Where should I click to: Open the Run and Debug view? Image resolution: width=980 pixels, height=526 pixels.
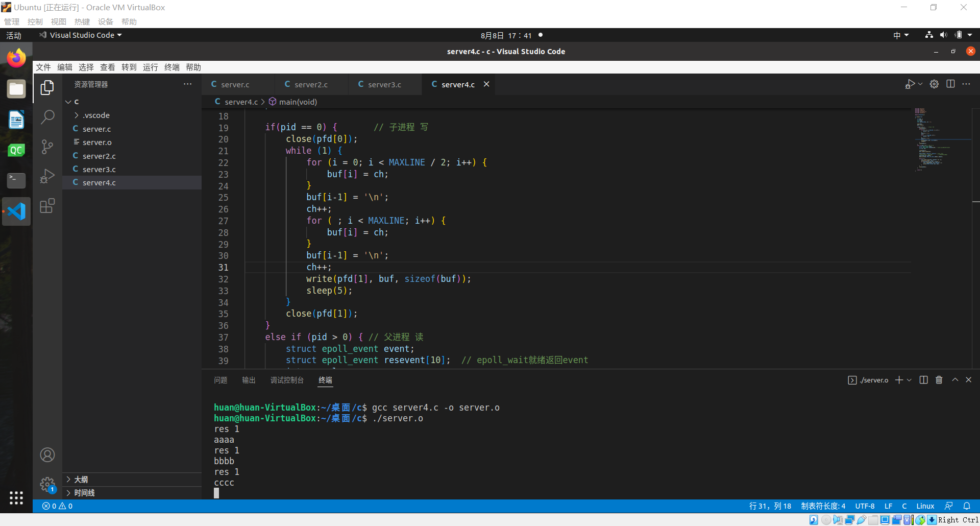(x=47, y=176)
